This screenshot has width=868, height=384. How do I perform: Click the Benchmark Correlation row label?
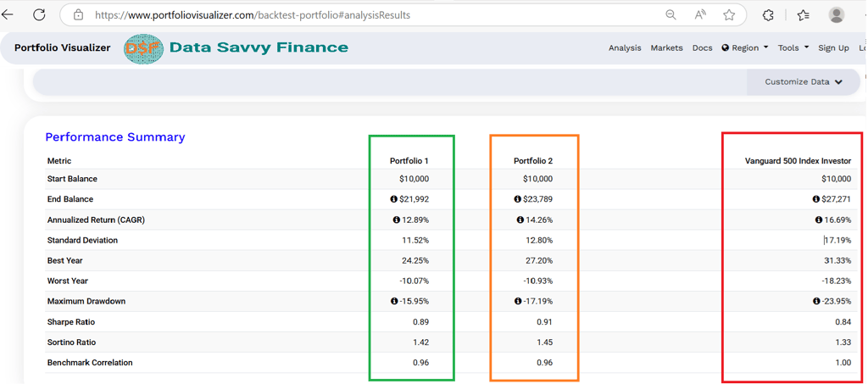[90, 363]
